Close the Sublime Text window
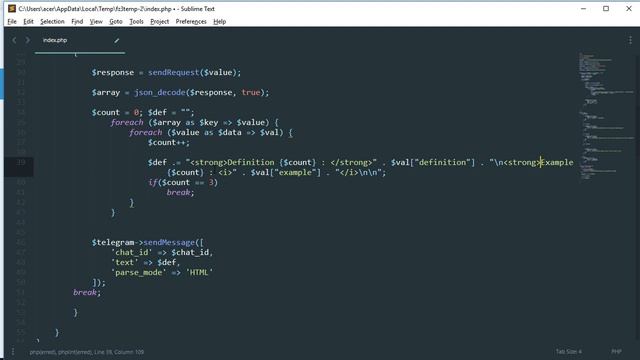This screenshot has height=360, width=640. 629,9
